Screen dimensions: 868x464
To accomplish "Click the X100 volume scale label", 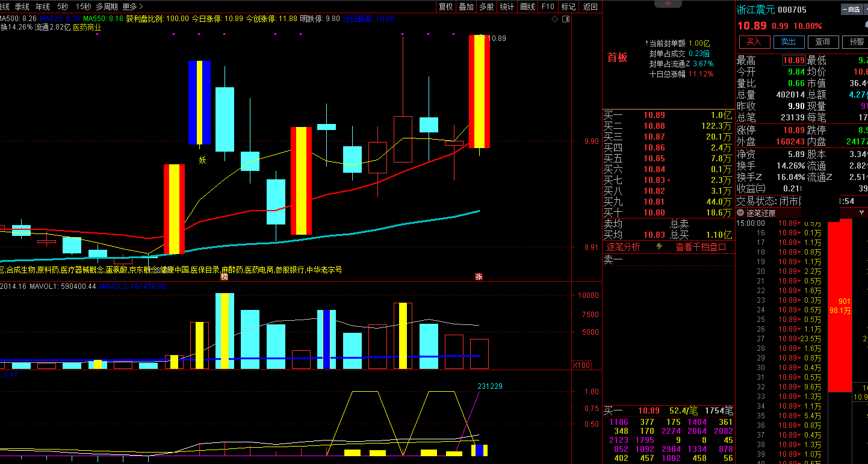I will point(581,365).
